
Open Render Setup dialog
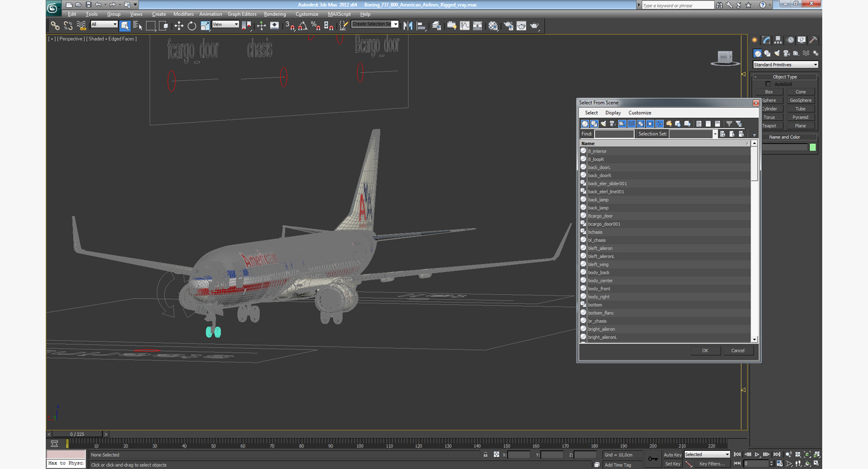tap(508, 25)
